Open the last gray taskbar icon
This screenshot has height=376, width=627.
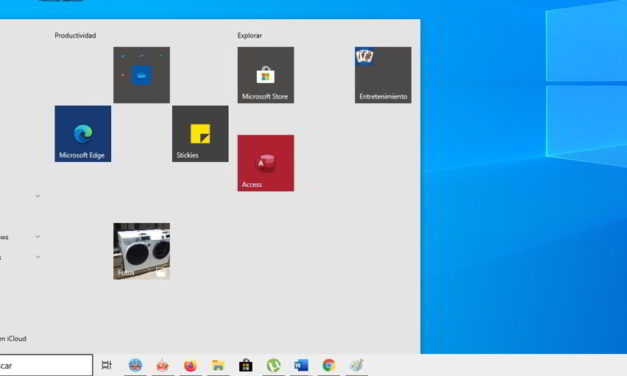356,365
